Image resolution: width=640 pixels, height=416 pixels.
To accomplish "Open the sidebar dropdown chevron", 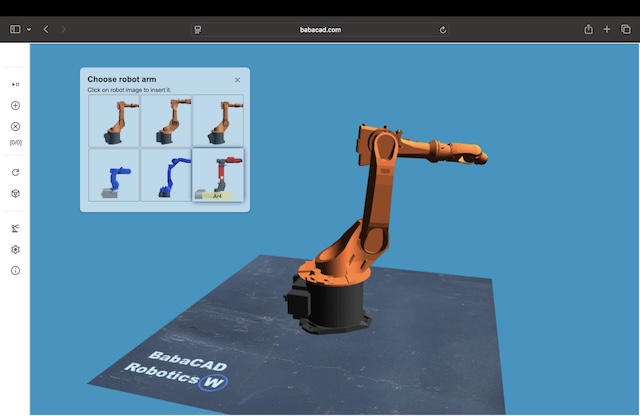I will click(29, 29).
